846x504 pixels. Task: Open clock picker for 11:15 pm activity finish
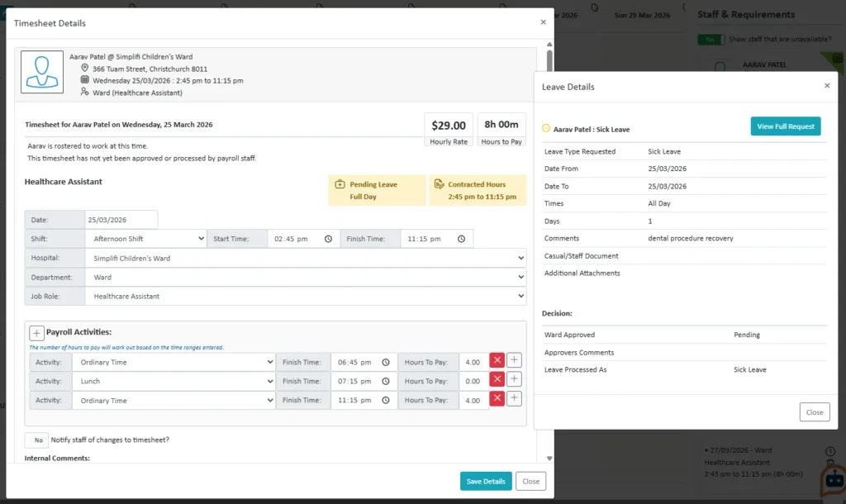tap(386, 400)
